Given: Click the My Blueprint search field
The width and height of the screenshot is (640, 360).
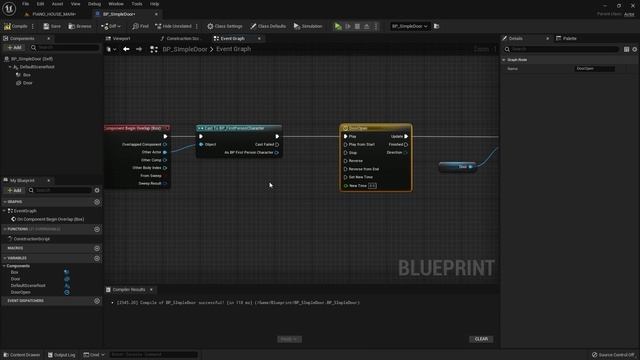Looking at the screenshot, I should click(x=60, y=190).
